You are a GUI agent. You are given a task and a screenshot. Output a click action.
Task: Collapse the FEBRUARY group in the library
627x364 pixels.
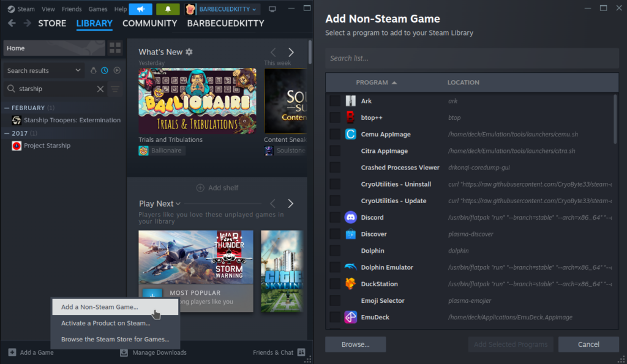click(7, 108)
